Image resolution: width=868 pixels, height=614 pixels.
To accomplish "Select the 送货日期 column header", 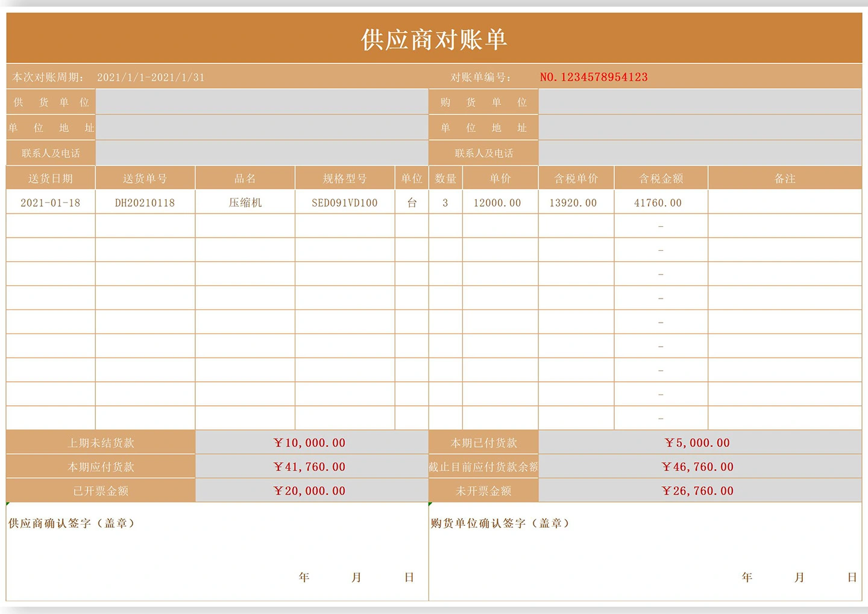I will (51, 179).
